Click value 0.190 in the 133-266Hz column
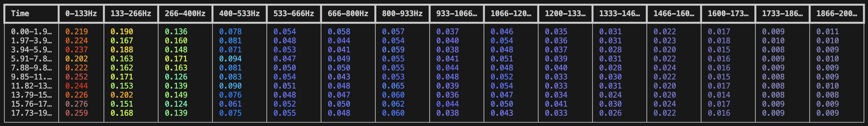 122,32
